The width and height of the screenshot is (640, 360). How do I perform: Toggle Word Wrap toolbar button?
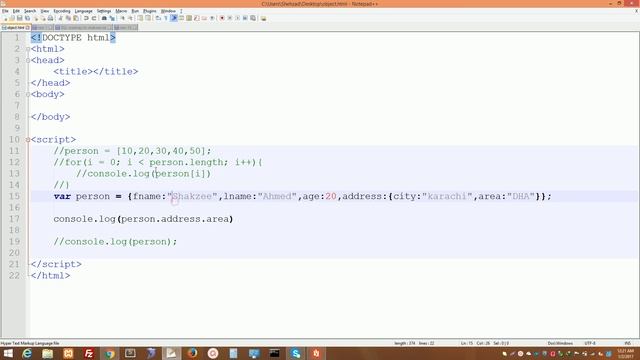coord(158,18)
